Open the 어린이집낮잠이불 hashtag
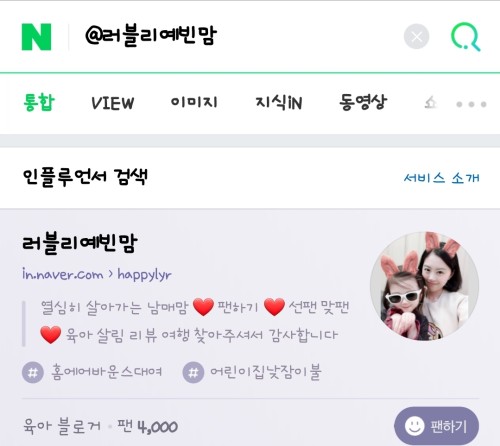Viewport: 500px width, 446px height. click(266, 372)
